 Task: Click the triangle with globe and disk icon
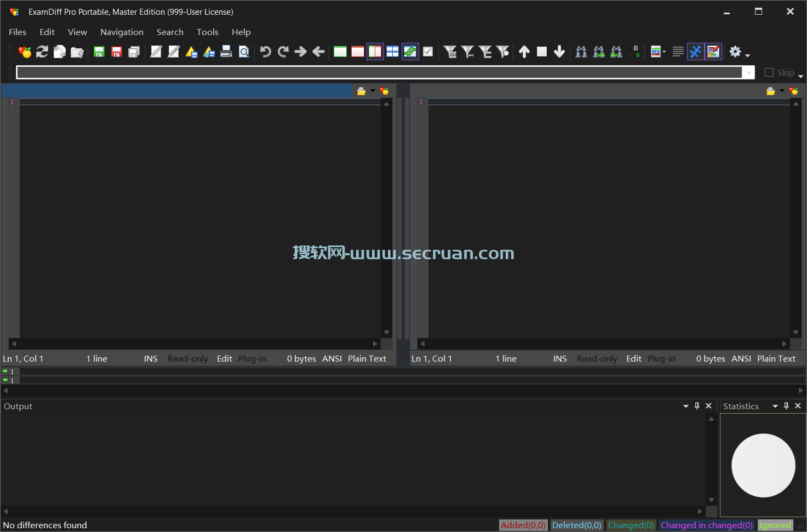coord(209,52)
